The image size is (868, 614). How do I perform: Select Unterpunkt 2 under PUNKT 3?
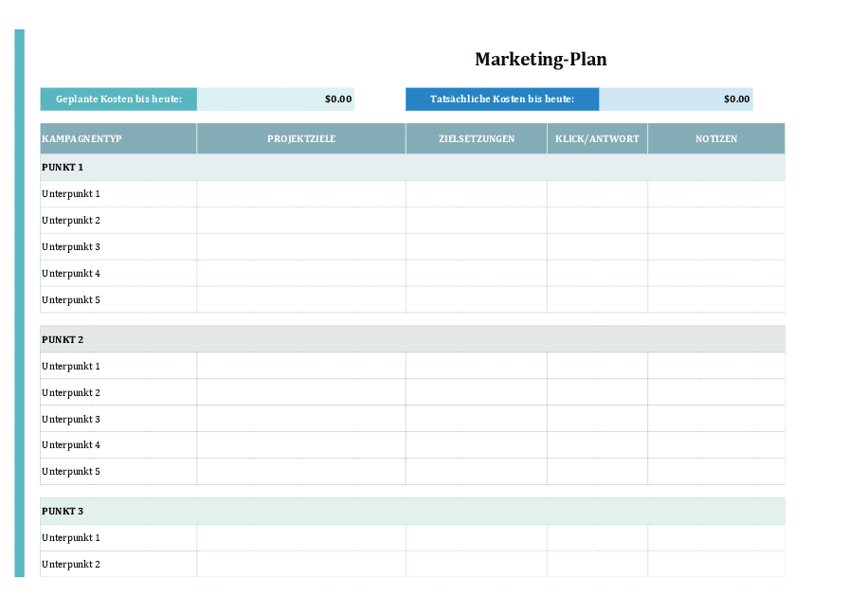point(118,564)
